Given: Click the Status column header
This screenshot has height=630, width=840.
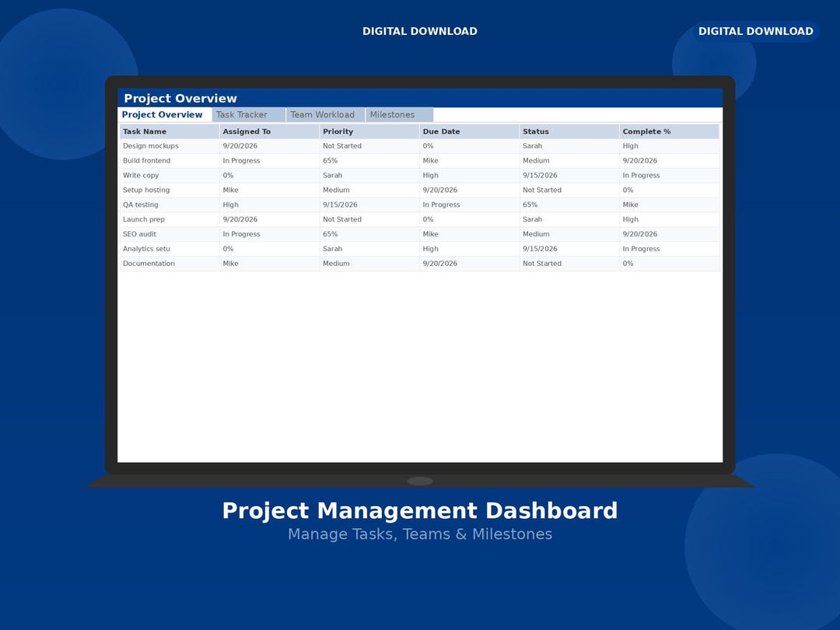Looking at the screenshot, I should (x=569, y=131).
